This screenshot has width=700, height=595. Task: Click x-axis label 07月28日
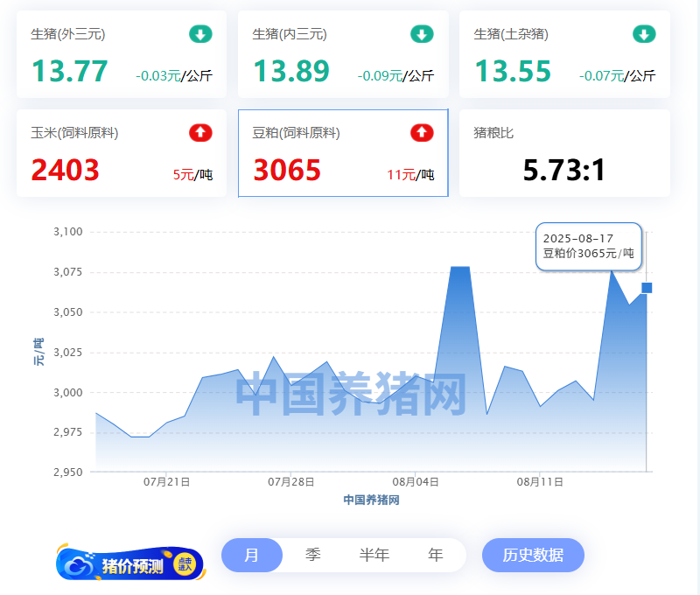point(291,482)
